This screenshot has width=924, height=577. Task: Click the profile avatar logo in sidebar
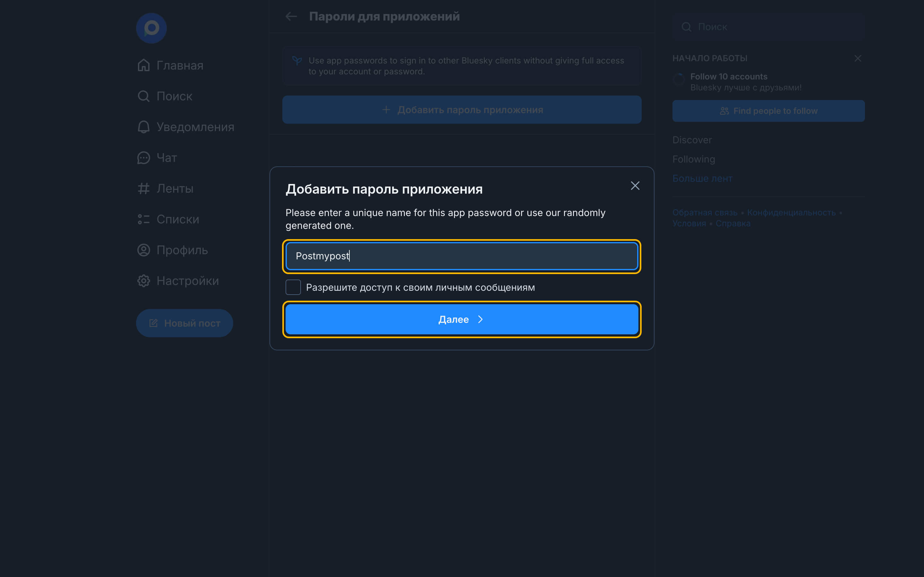coord(151,28)
